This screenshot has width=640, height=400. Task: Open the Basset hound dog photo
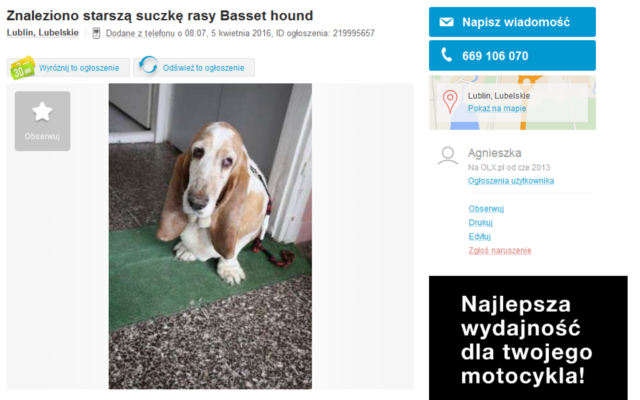(210, 236)
